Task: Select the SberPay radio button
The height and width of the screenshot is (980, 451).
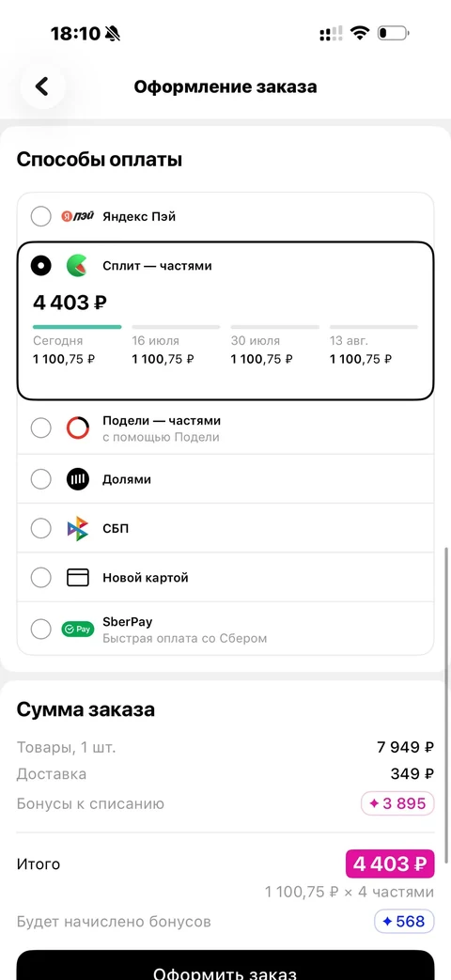Action: [41, 630]
